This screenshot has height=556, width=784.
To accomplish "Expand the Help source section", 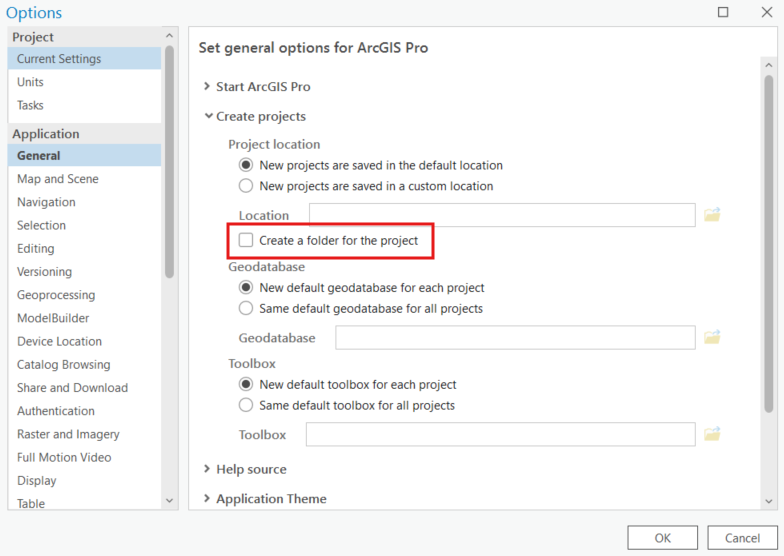I will point(207,469).
